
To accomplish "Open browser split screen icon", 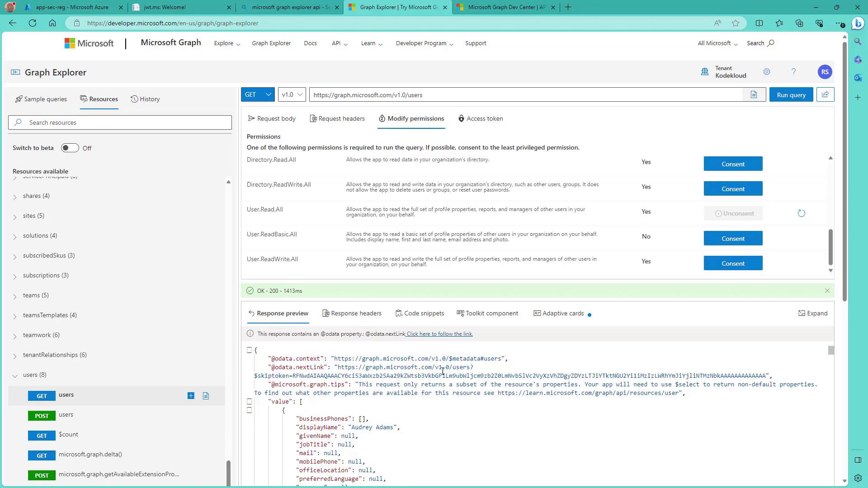I will click(x=759, y=23).
